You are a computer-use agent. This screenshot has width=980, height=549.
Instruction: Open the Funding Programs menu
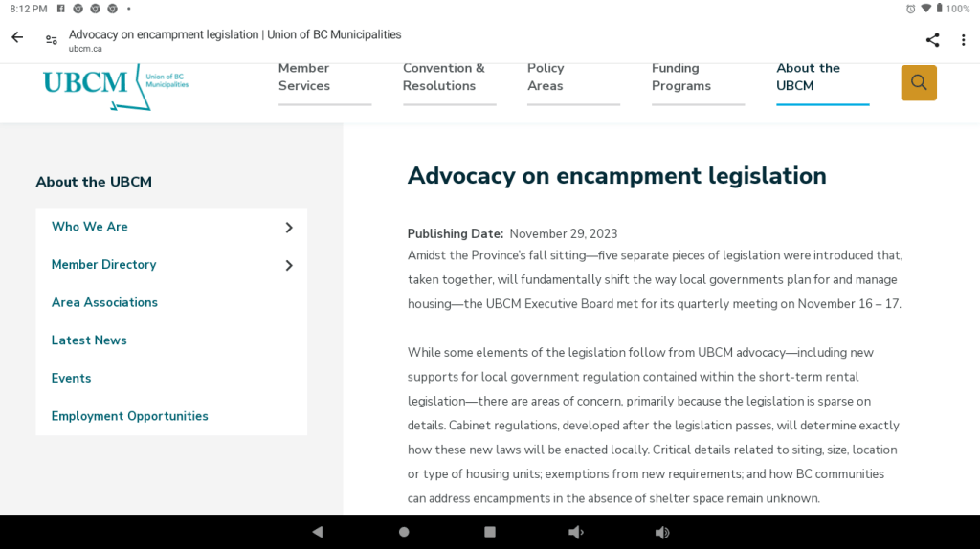(x=681, y=77)
